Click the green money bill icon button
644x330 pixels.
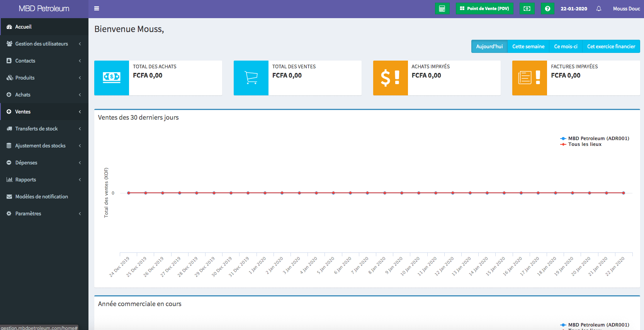[x=527, y=8]
